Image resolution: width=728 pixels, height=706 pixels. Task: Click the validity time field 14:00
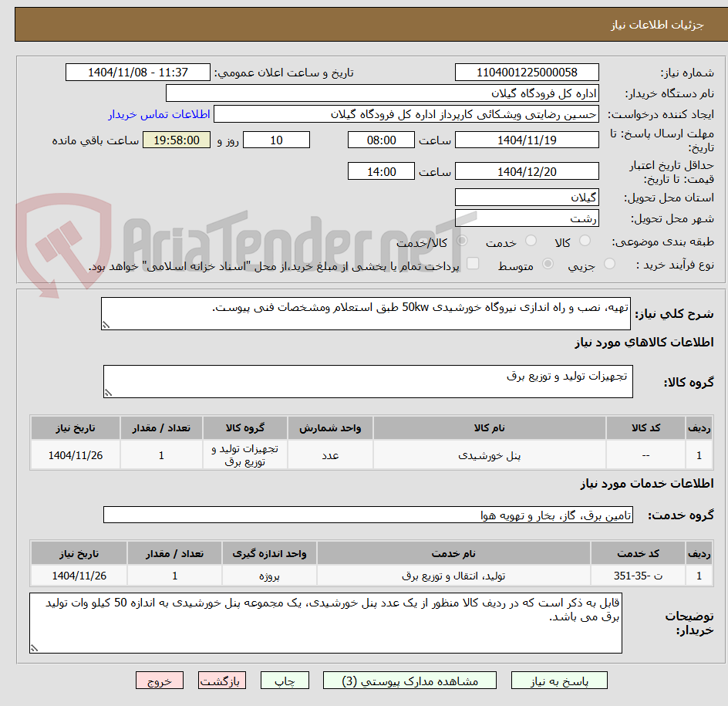[381, 171]
